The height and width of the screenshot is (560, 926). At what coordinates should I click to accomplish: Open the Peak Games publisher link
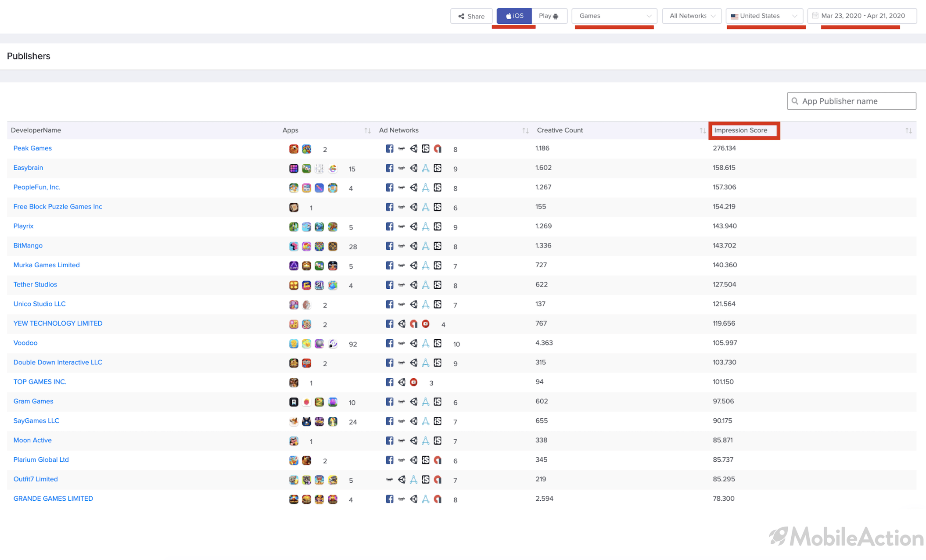(32, 148)
